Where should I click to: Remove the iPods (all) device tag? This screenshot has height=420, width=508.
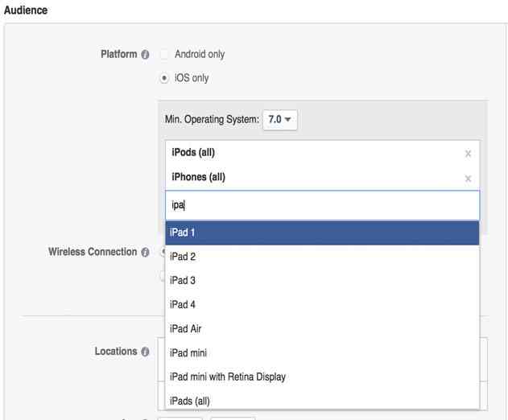tap(468, 154)
